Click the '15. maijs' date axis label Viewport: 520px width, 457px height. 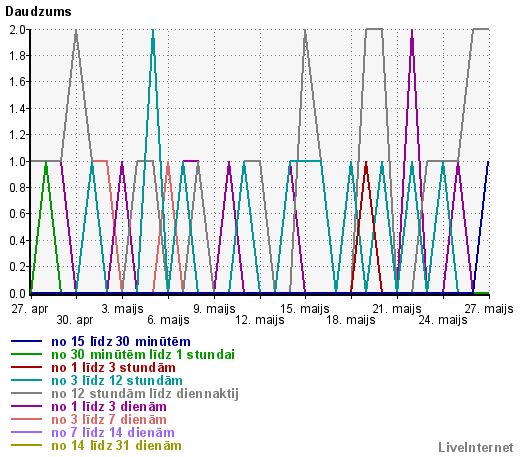pyautogui.click(x=305, y=309)
